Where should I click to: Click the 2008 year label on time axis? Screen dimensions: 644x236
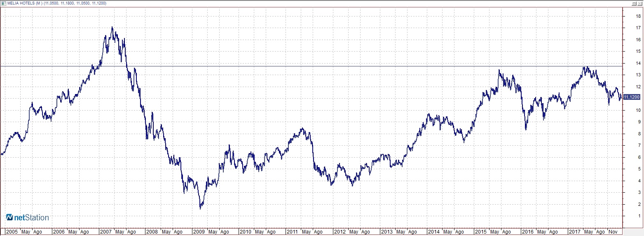click(152, 232)
